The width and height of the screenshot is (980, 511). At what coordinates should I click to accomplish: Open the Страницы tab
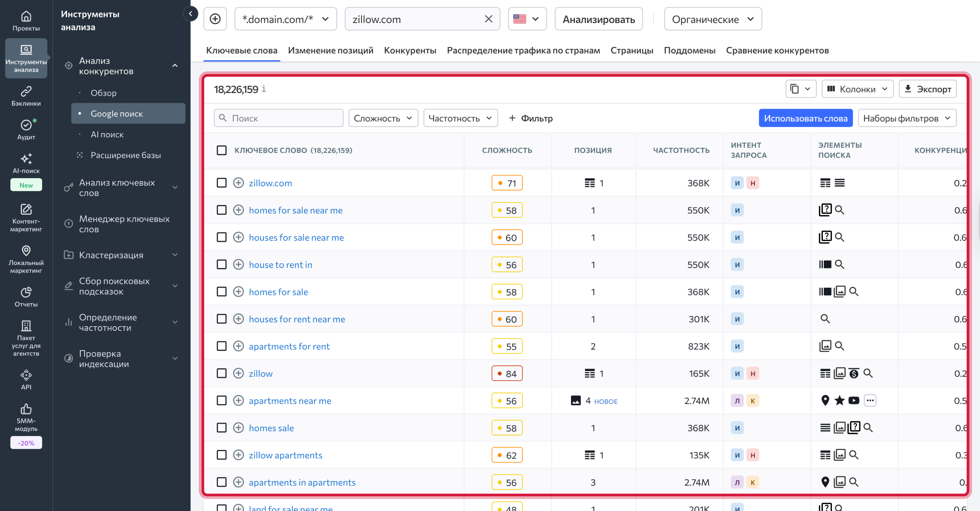[632, 50]
